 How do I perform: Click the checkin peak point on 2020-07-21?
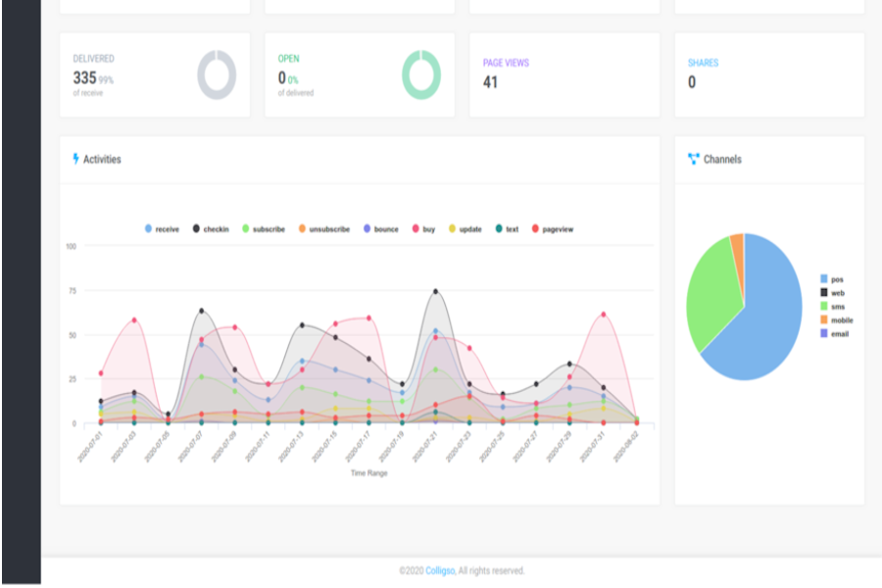click(x=435, y=291)
